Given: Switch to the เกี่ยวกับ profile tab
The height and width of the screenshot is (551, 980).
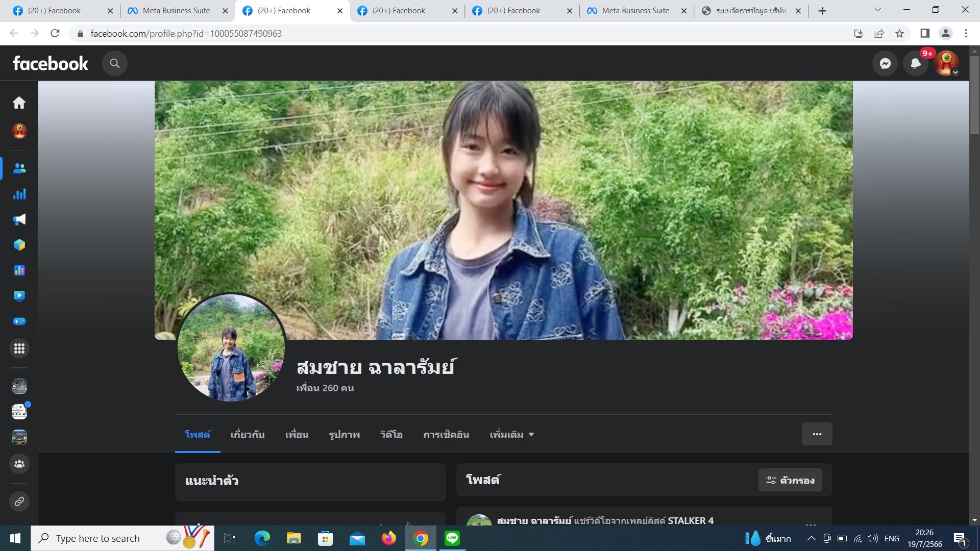Looking at the screenshot, I should coord(248,435).
